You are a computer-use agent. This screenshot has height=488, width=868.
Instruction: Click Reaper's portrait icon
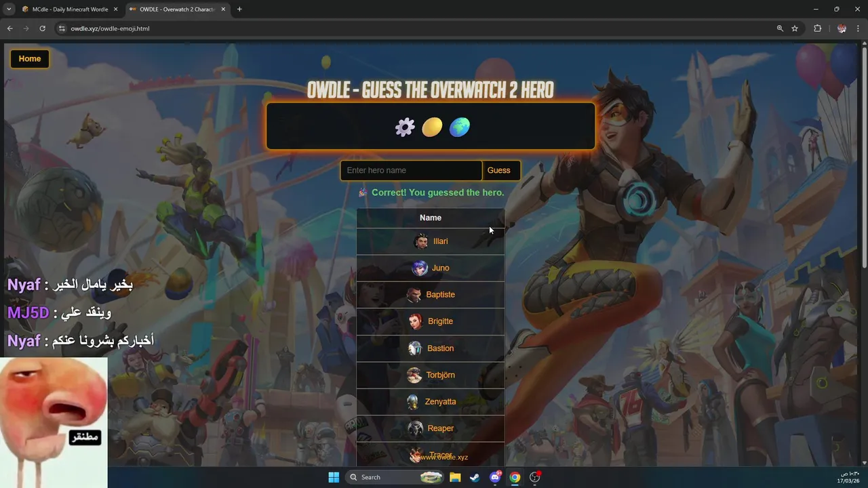tap(415, 428)
